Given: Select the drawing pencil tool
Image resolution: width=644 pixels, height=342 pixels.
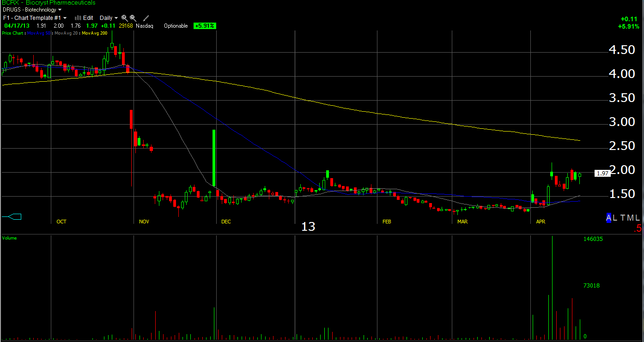Looking at the screenshot, I should pyautogui.click(x=146, y=18).
